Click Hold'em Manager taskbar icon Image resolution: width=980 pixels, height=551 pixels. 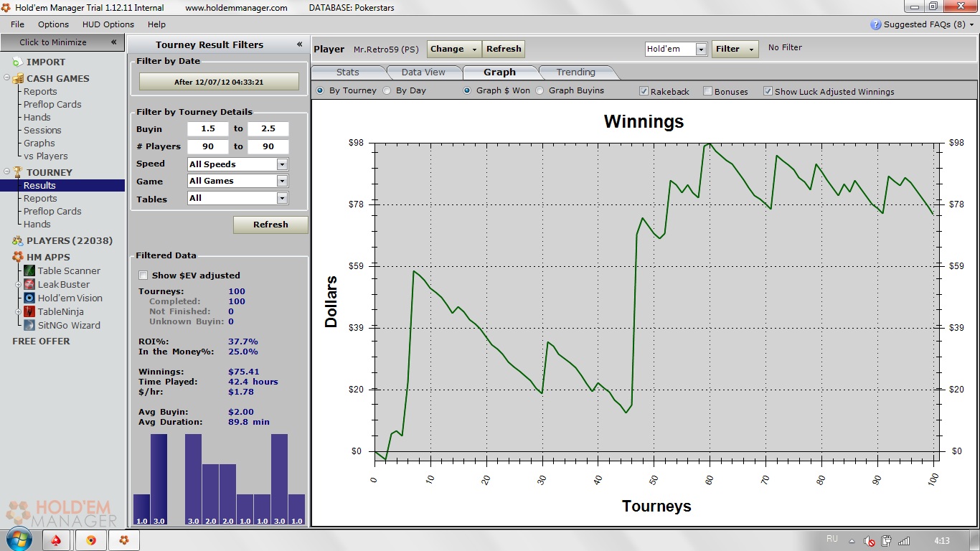[124, 540]
